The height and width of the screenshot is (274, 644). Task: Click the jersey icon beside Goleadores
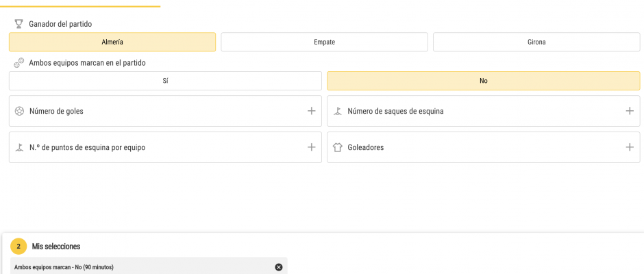click(338, 147)
